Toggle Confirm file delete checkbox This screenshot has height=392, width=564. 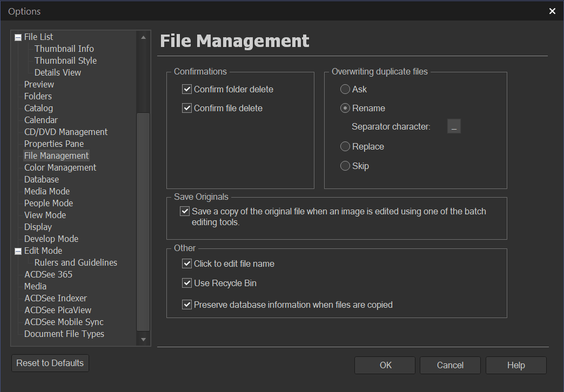click(187, 108)
